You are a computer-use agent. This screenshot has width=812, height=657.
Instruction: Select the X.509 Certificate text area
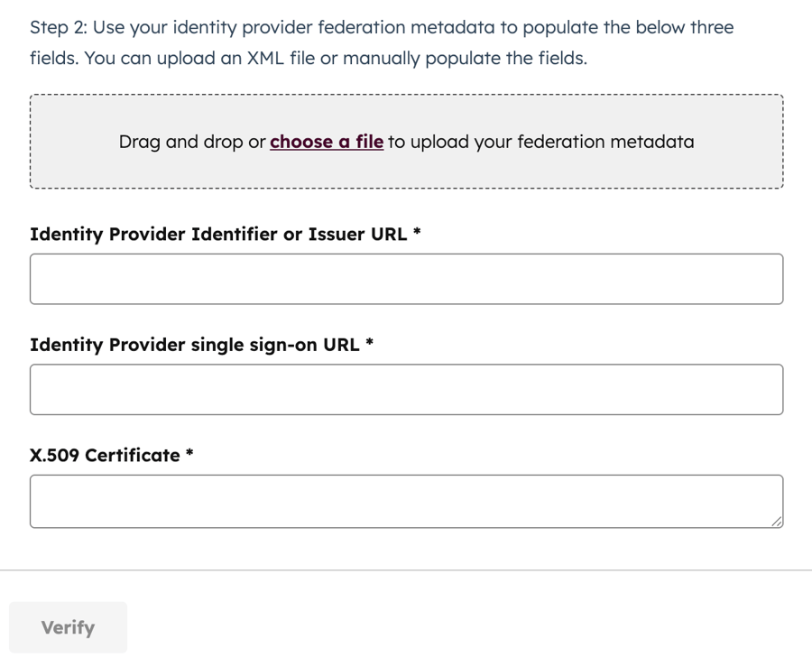406,500
